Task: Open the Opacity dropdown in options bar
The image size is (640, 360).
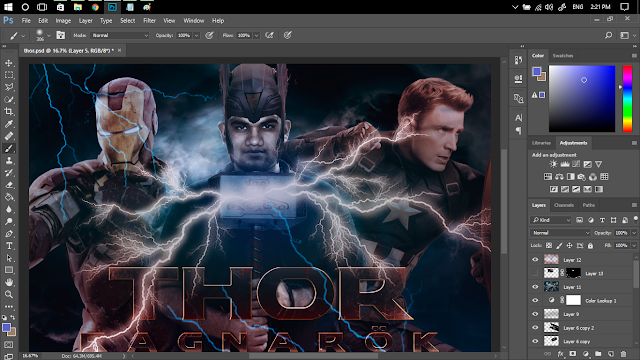Action: click(196, 36)
